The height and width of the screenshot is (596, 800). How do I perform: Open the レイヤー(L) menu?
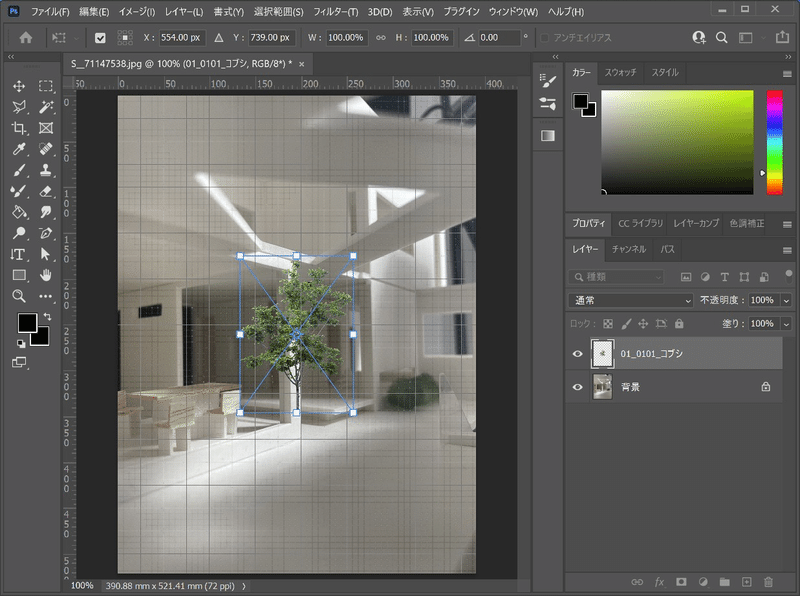(184, 11)
